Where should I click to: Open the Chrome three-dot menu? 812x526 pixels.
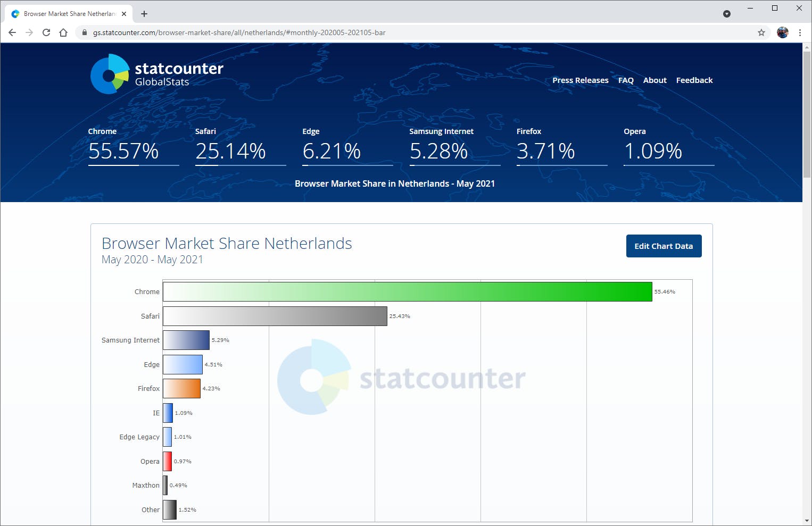800,32
